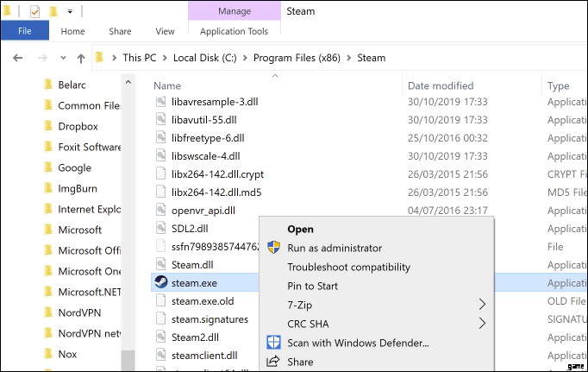Click the shield icon for Run as administrator
The height and width of the screenshot is (372, 588).
(x=274, y=249)
